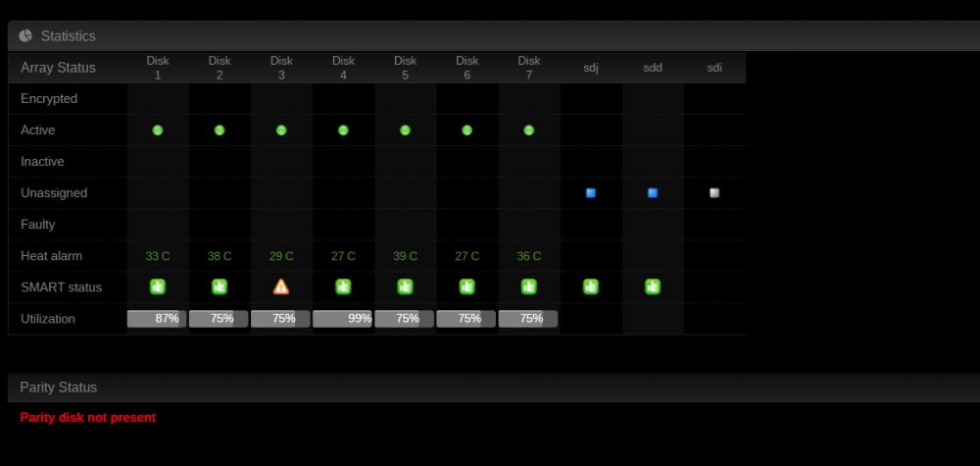Click the Statistics panel title
Screen dimensions: 980x466
(x=69, y=36)
